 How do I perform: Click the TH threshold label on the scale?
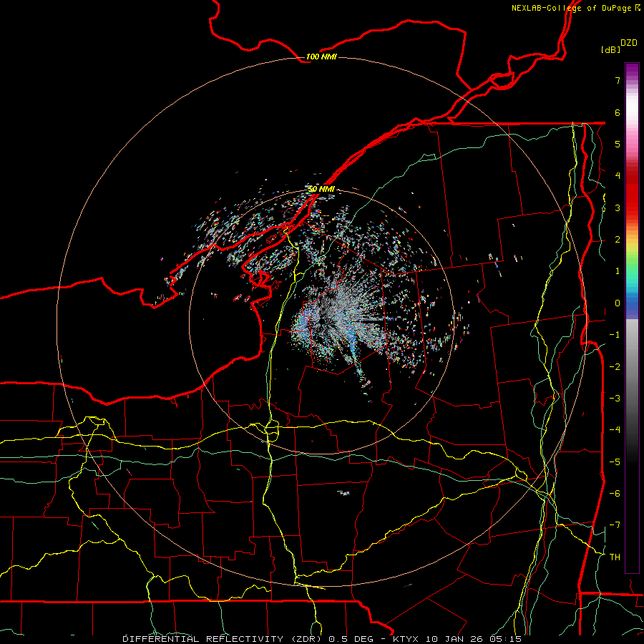click(615, 557)
